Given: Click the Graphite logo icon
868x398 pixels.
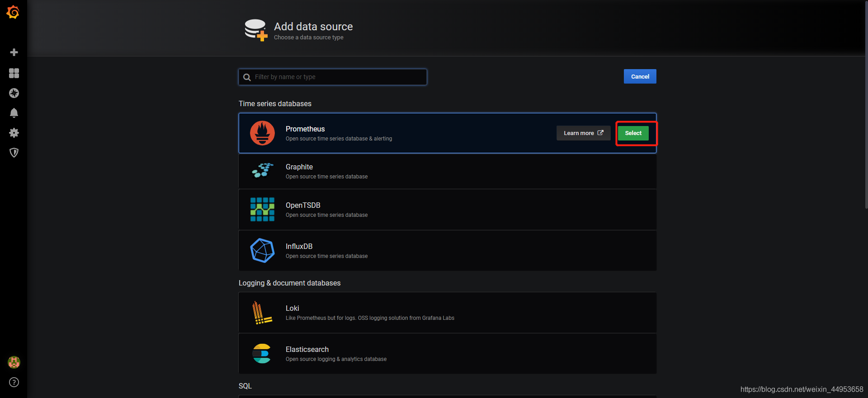Looking at the screenshot, I should point(263,170).
